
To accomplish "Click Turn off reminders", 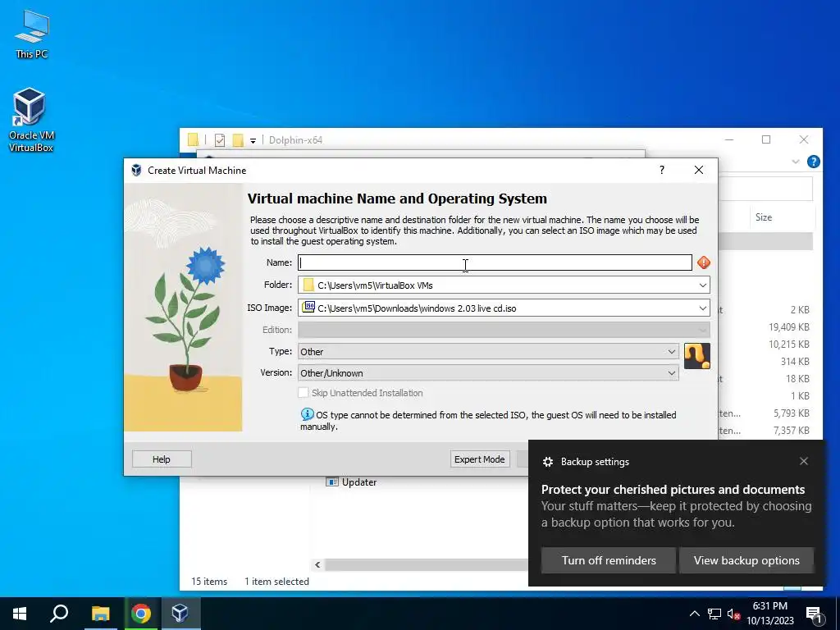I will point(609,560).
